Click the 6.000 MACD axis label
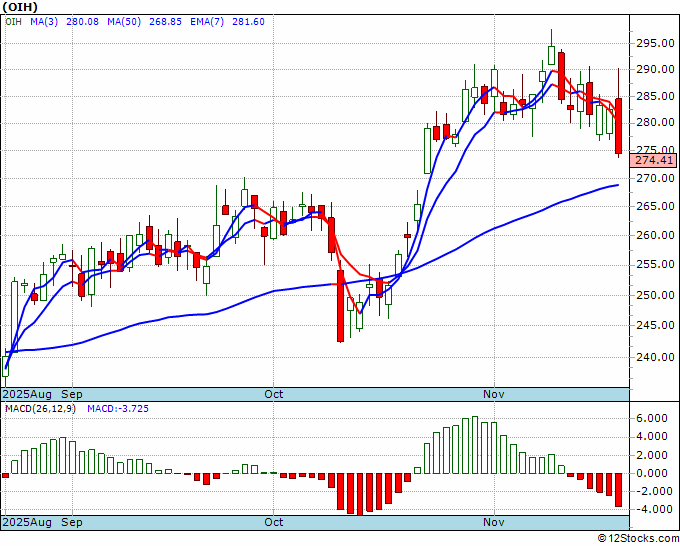 tap(652, 418)
